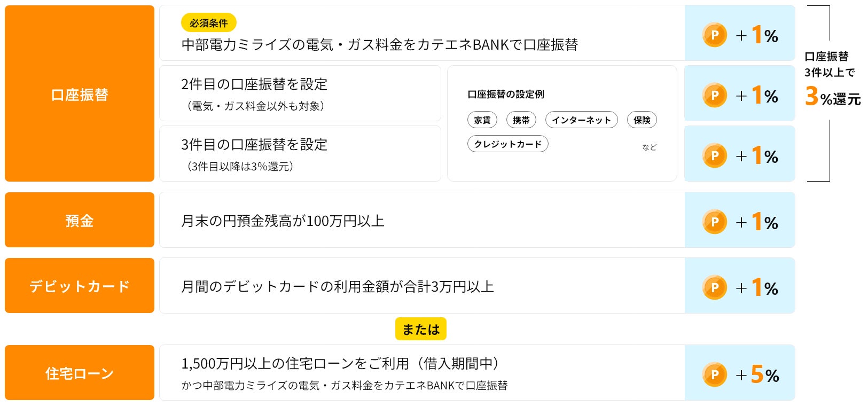Viewport: 868px width, 407px height.
Task: Click the orange 口座振替 category block
Action: pyautogui.click(x=80, y=94)
